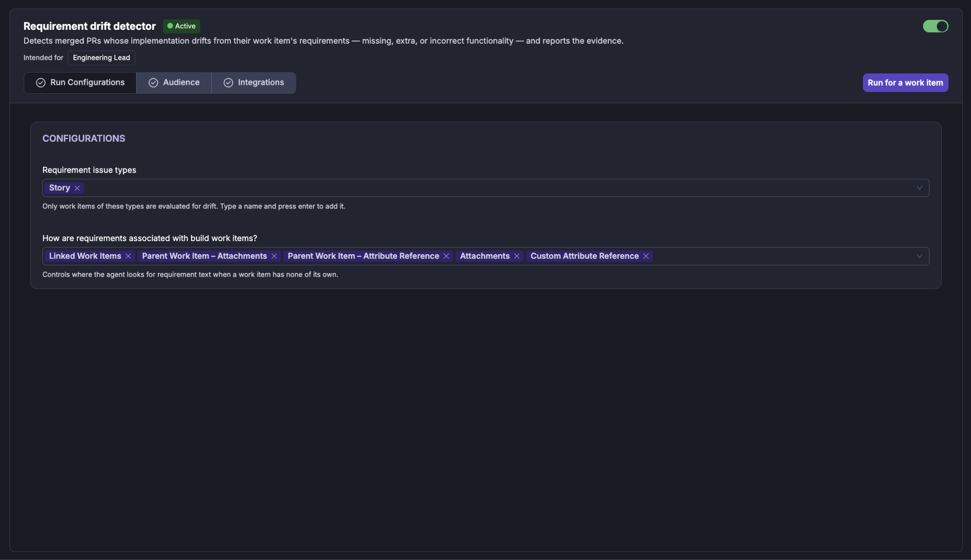Viewport: 971px width, 560px height.
Task: Remove the Story tag with its X icon
Action: pos(77,188)
